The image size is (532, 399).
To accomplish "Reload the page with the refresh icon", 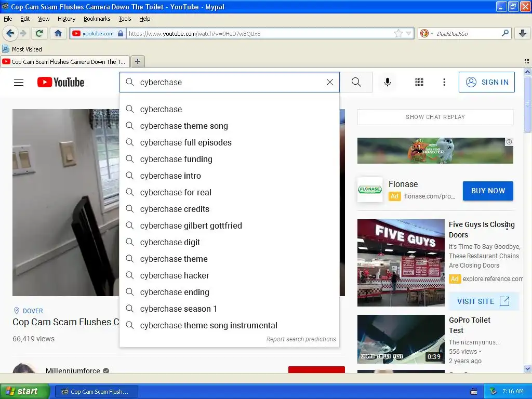I will [x=39, y=33].
